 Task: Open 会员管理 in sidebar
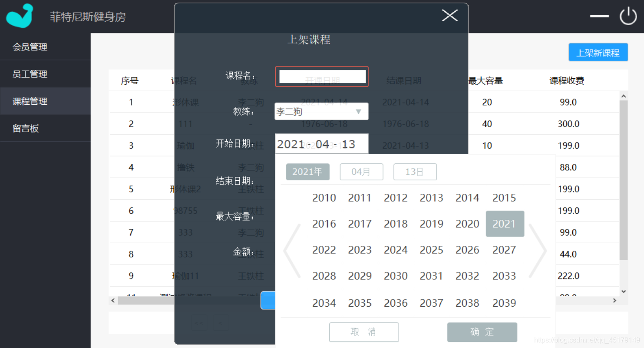coord(45,47)
